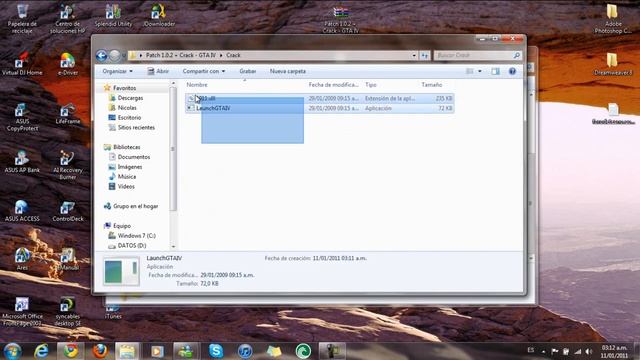Click the Grabar toolbar button

pyautogui.click(x=247, y=71)
